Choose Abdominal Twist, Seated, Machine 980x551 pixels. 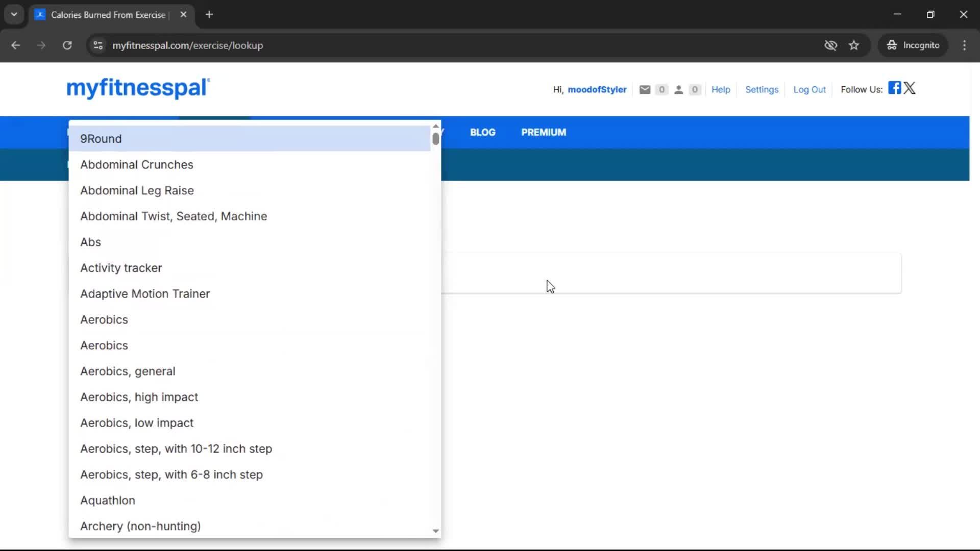click(x=250, y=216)
